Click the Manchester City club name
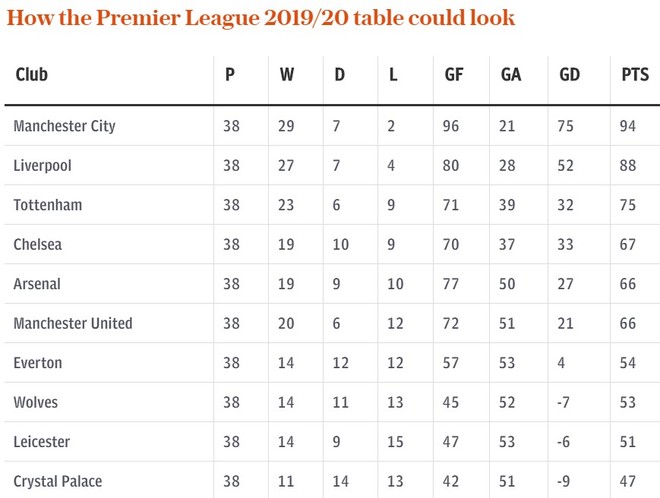 64,126
